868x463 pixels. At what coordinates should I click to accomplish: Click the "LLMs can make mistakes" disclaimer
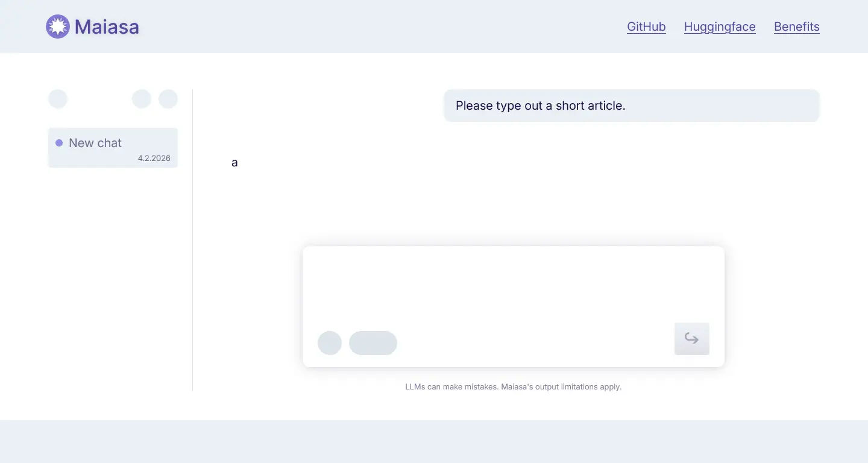(513, 386)
